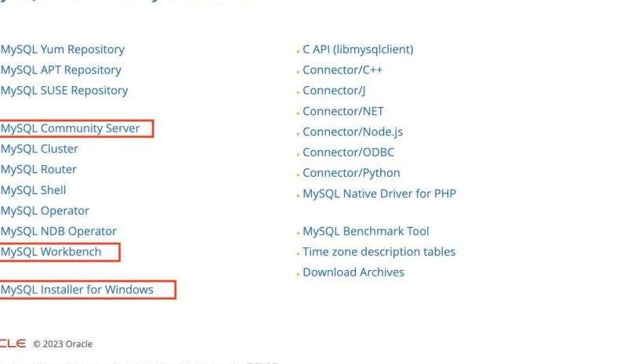
Task: Open the MySQL Yum Repository link
Action: (63, 49)
